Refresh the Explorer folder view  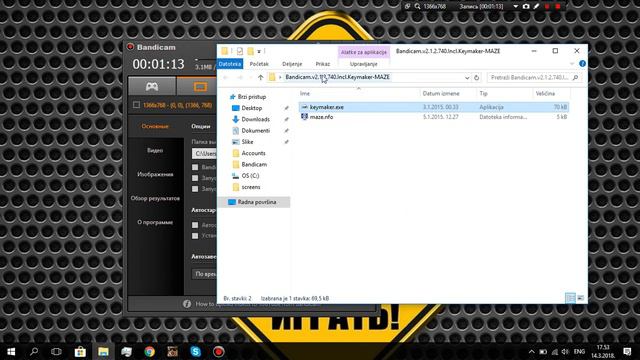coord(476,77)
